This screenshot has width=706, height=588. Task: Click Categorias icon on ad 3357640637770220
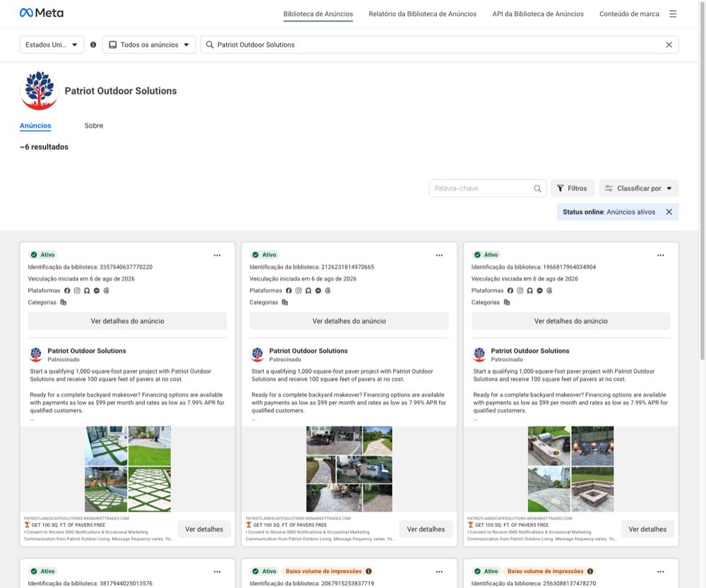tap(63, 303)
